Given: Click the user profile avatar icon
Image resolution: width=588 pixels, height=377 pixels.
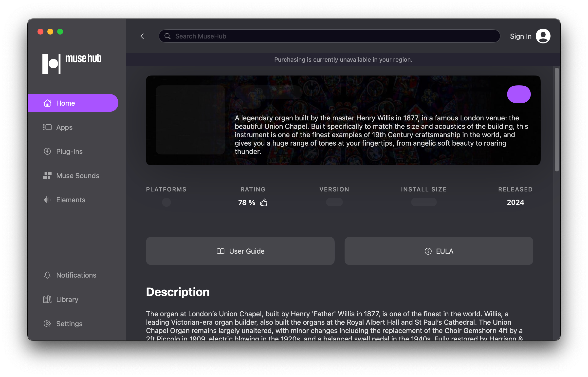Looking at the screenshot, I should click(543, 36).
